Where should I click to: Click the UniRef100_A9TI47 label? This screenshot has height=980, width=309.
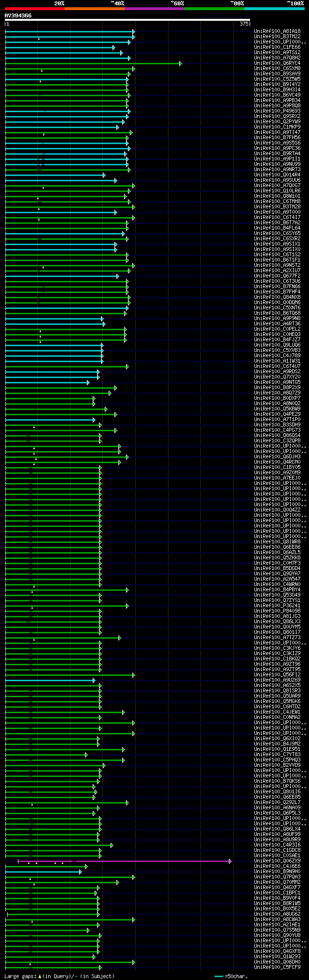pos(277,132)
